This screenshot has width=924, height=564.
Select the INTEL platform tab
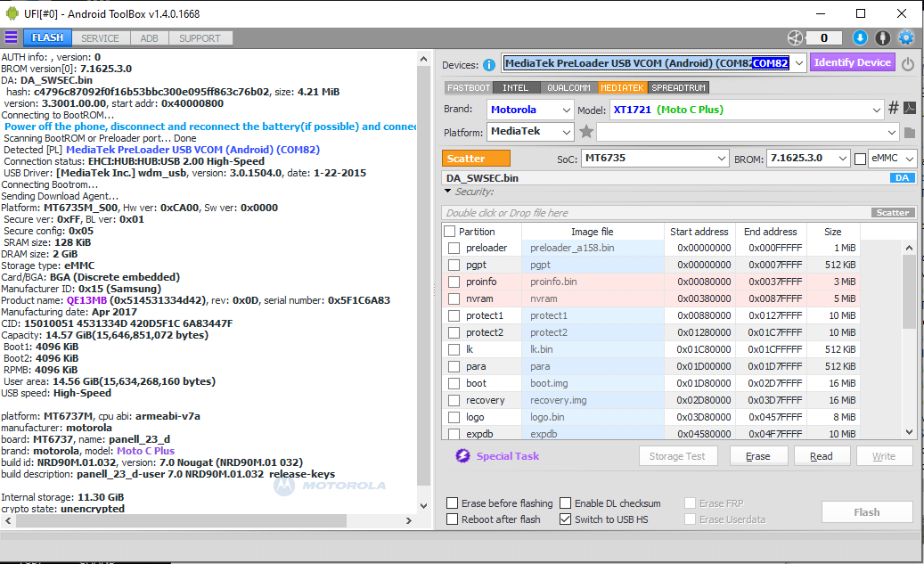pos(516,88)
